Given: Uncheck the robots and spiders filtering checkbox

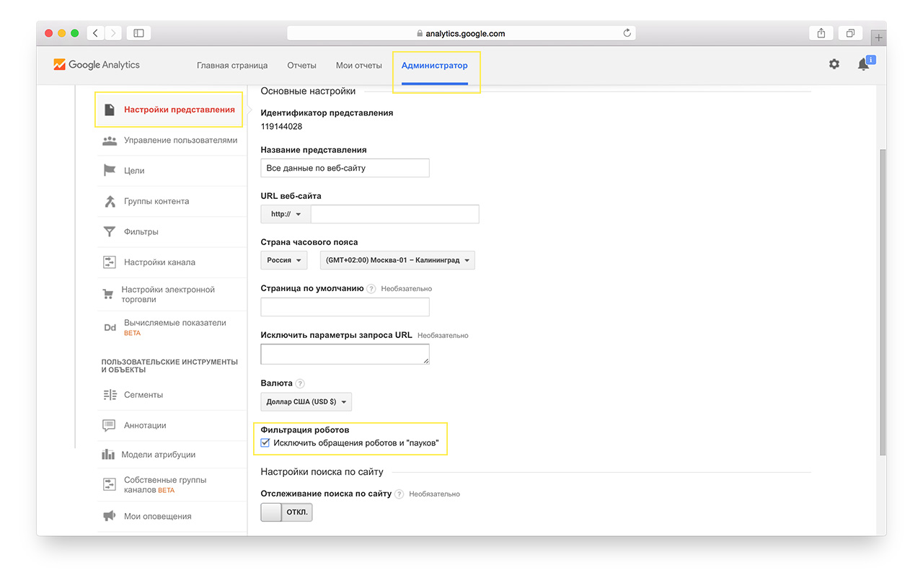Looking at the screenshot, I should click(x=265, y=443).
